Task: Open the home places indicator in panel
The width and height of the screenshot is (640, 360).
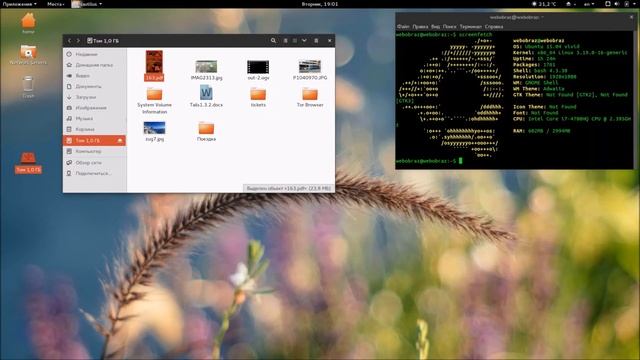Action: (x=570, y=4)
